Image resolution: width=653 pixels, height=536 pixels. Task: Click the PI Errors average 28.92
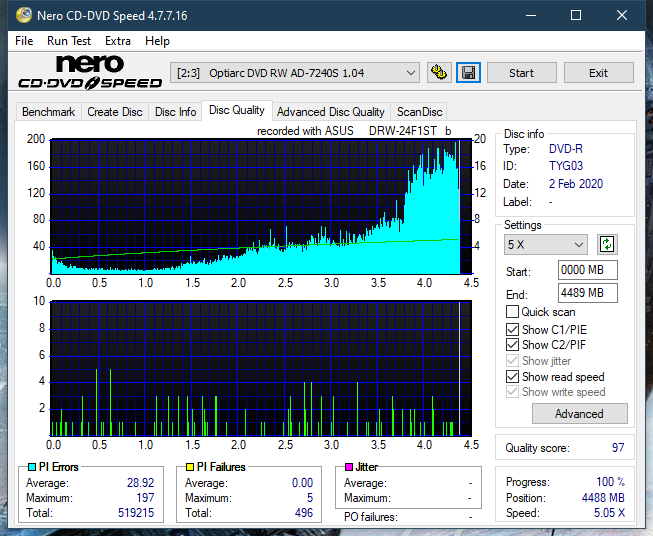[140, 483]
